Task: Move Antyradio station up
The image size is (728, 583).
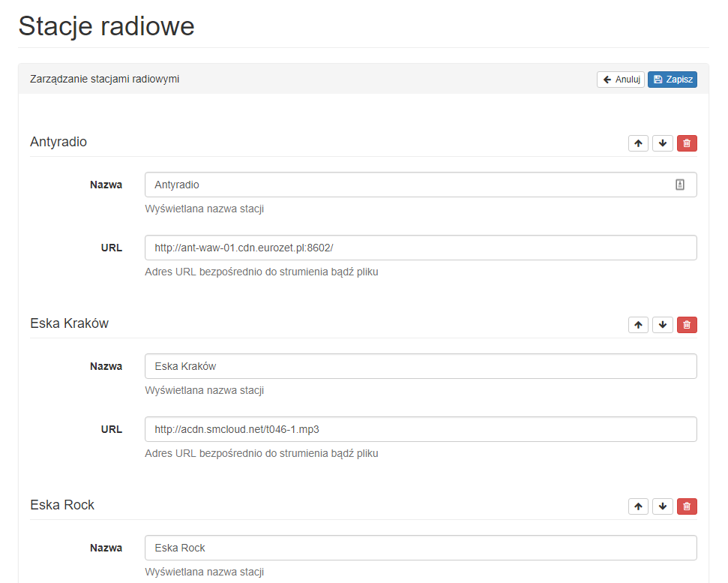Action: 638,143
